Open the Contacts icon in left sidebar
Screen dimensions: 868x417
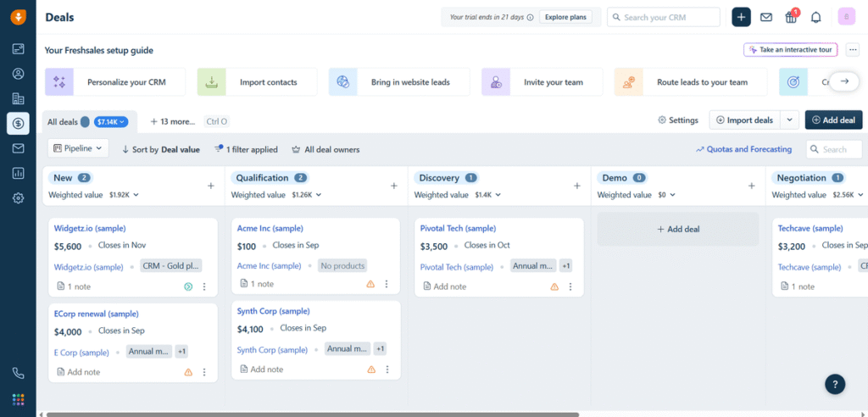coord(18,74)
